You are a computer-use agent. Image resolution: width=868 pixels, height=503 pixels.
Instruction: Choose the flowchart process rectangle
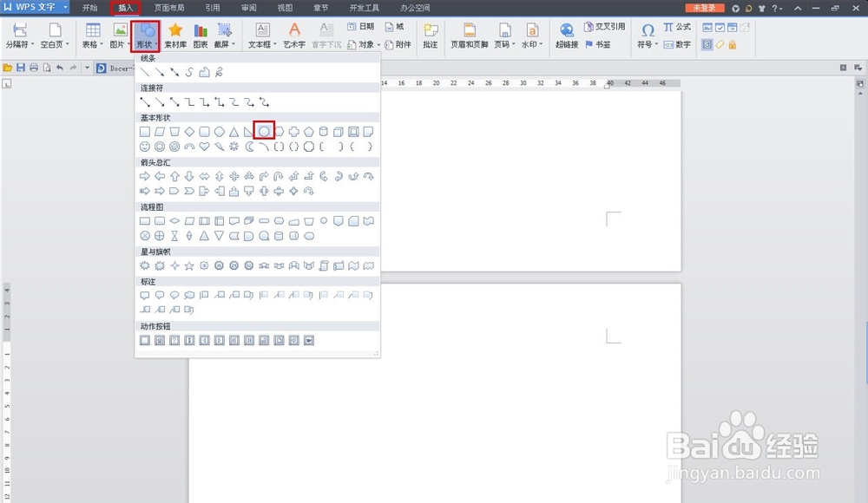(x=144, y=221)
